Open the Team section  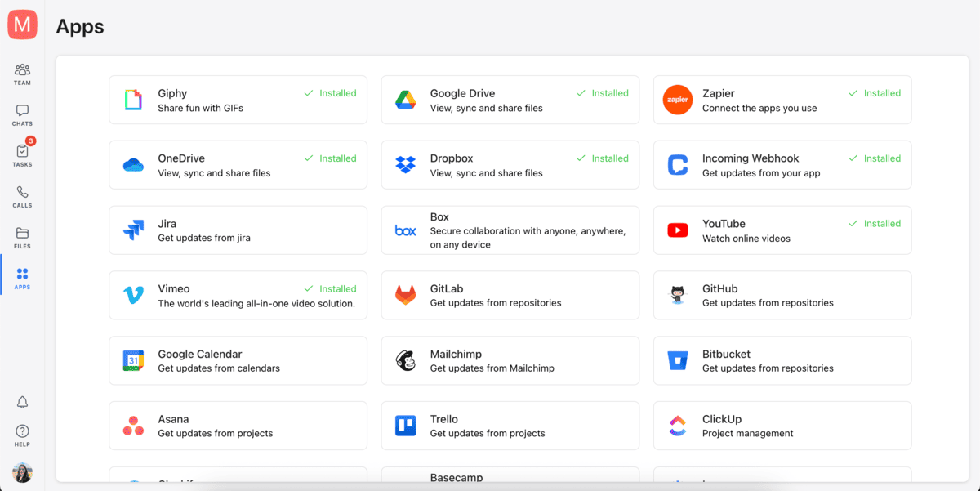(21, 74)
